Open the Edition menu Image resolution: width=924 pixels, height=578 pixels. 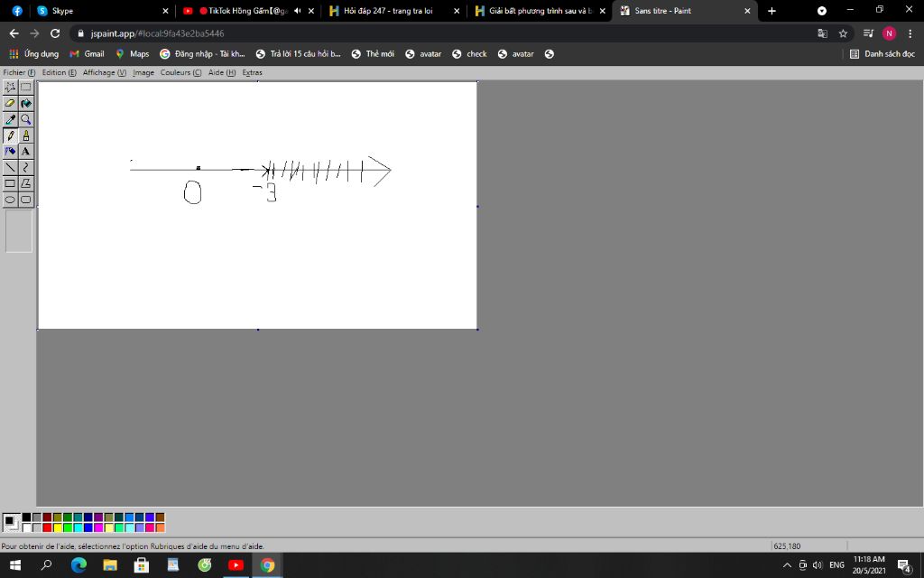click(x=59, y=72)
